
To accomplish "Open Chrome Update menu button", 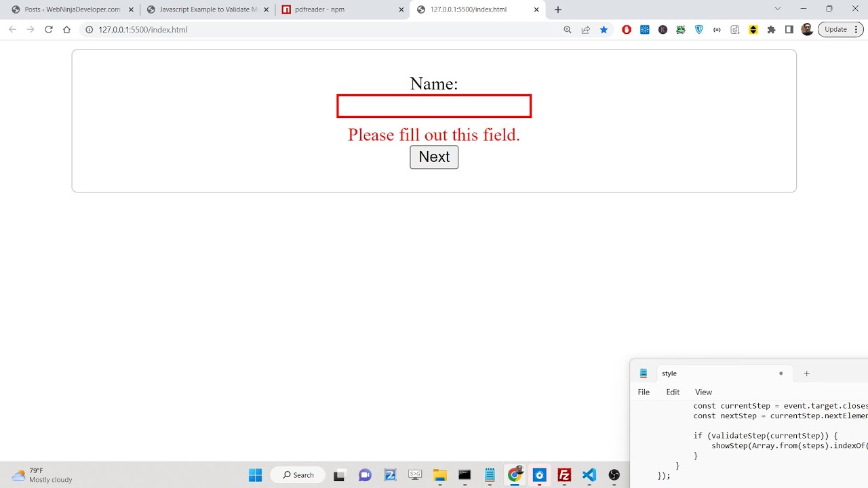I will 840,30.
